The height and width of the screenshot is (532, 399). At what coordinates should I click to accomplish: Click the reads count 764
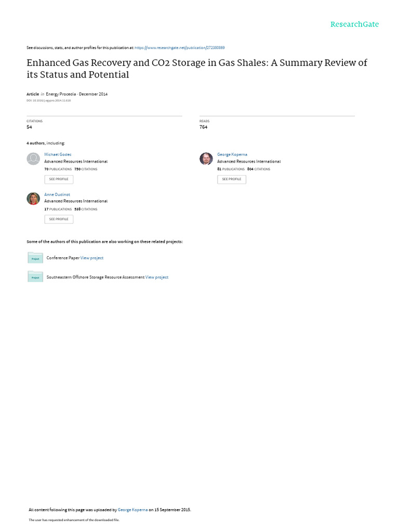(203, 127)
